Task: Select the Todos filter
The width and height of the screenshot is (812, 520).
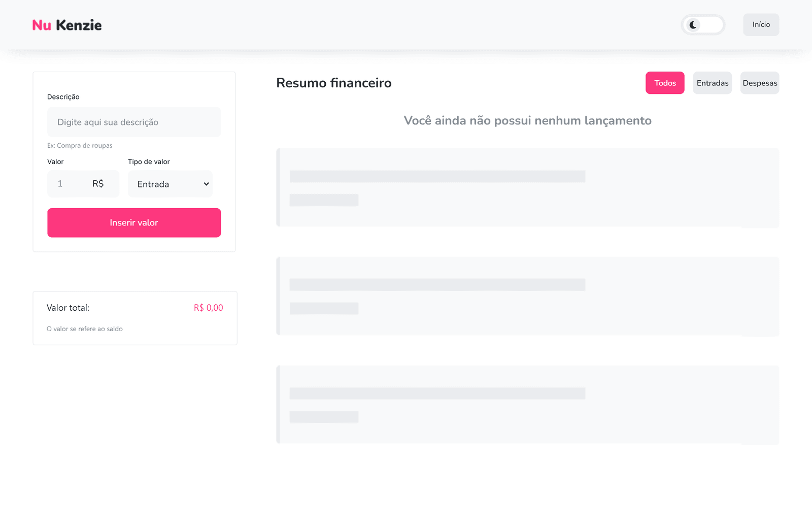Action: pos(665,83)
